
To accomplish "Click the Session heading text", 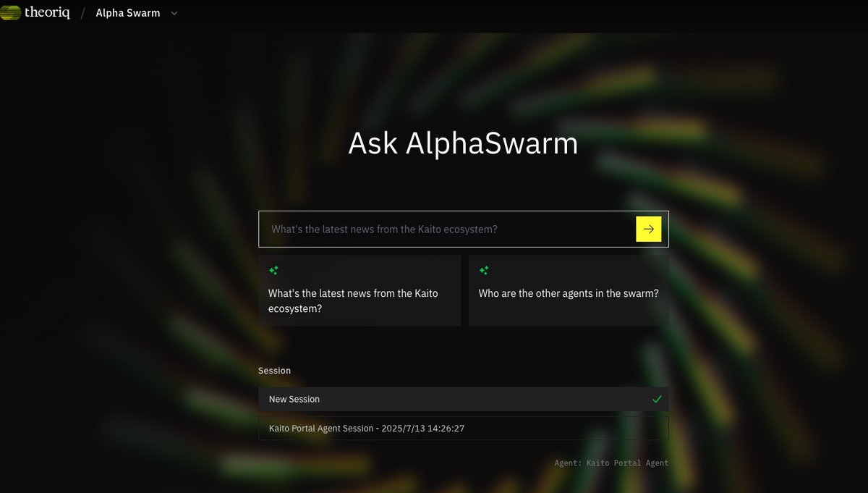I will (274, 371).
